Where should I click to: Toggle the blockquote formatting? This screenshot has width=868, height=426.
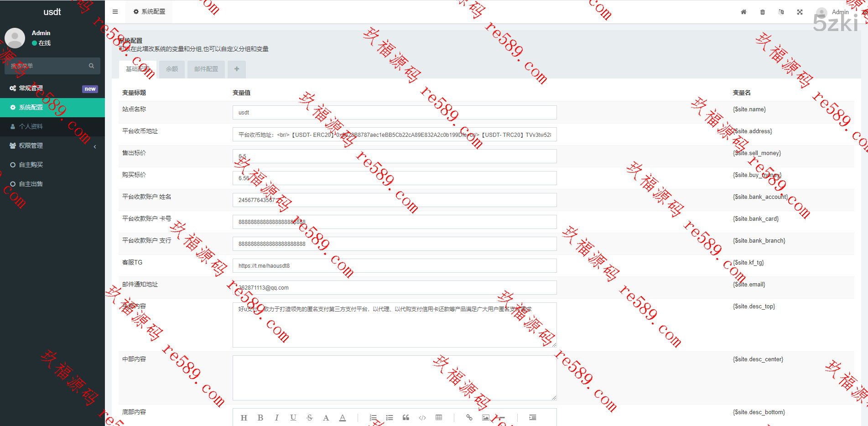406,418
